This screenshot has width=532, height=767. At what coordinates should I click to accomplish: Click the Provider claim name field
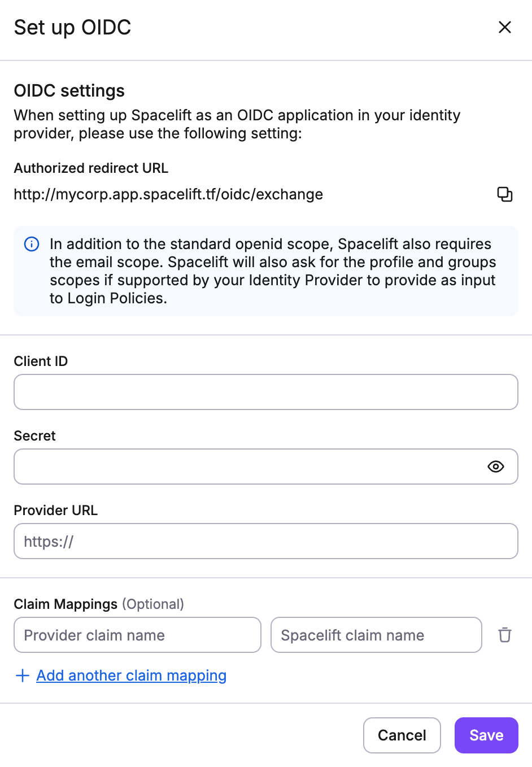137,635
